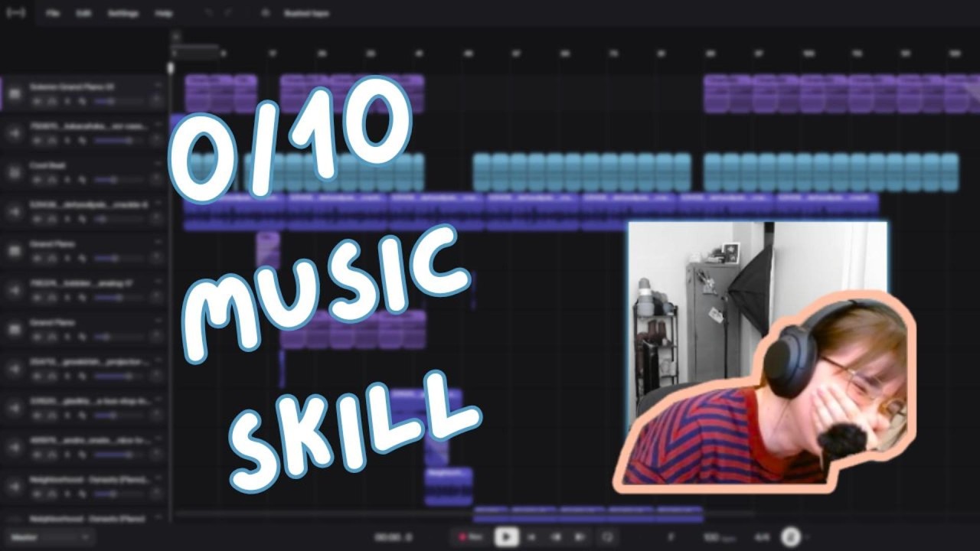This screenshot has width=980, height=551.
Task: Click the fast-forward transport icon
Action: point(580,536)
